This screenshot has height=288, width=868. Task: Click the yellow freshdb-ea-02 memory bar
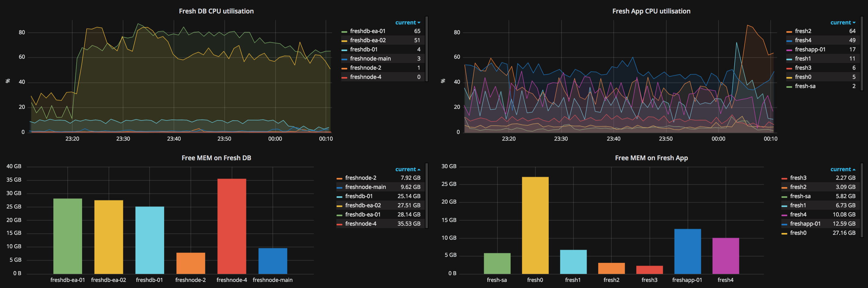click(x=109, y=237)
